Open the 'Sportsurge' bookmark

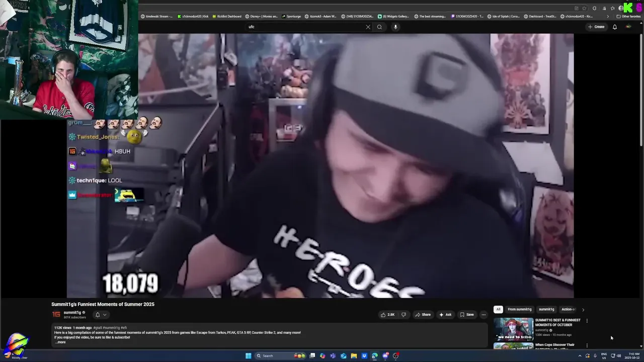tap(291, 16)
